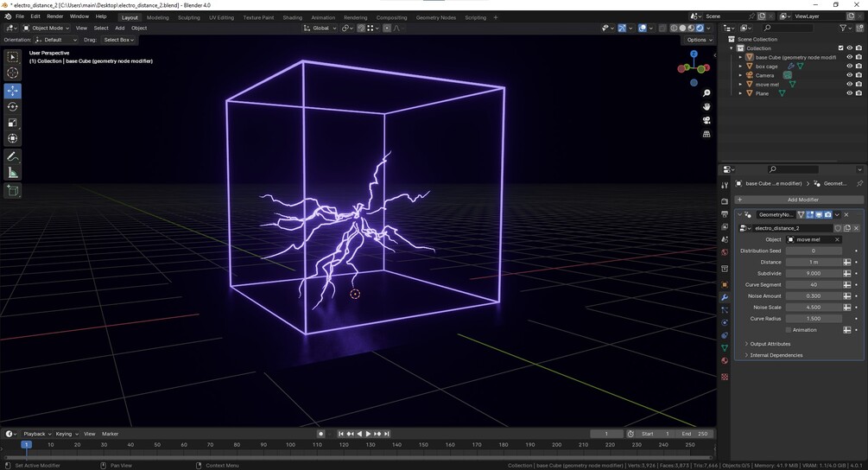Open the Object Data properties tab
Viewport: 868px width, 470px height.
point(725,347)
